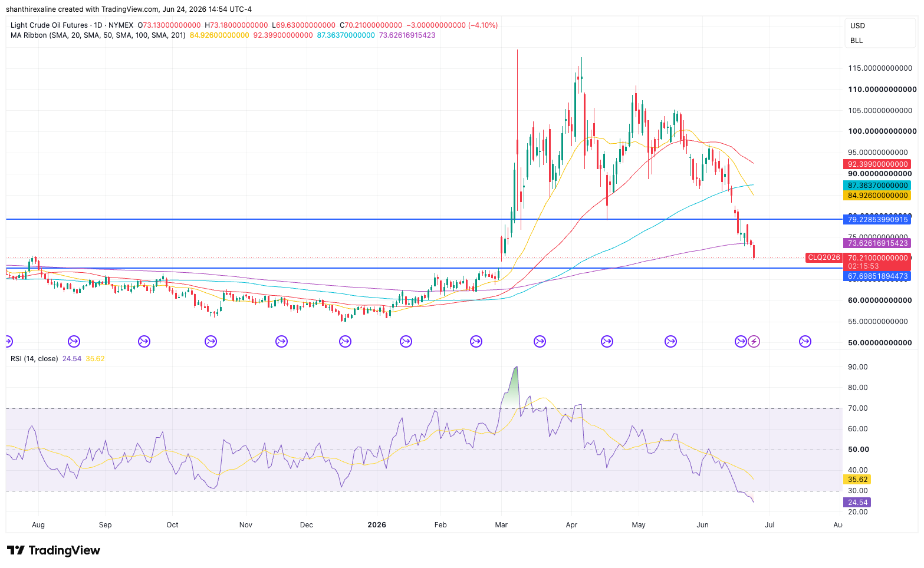Click the contract switch icon left of the lightning icon
924x568 pixels.
click(x=741, y=341)
